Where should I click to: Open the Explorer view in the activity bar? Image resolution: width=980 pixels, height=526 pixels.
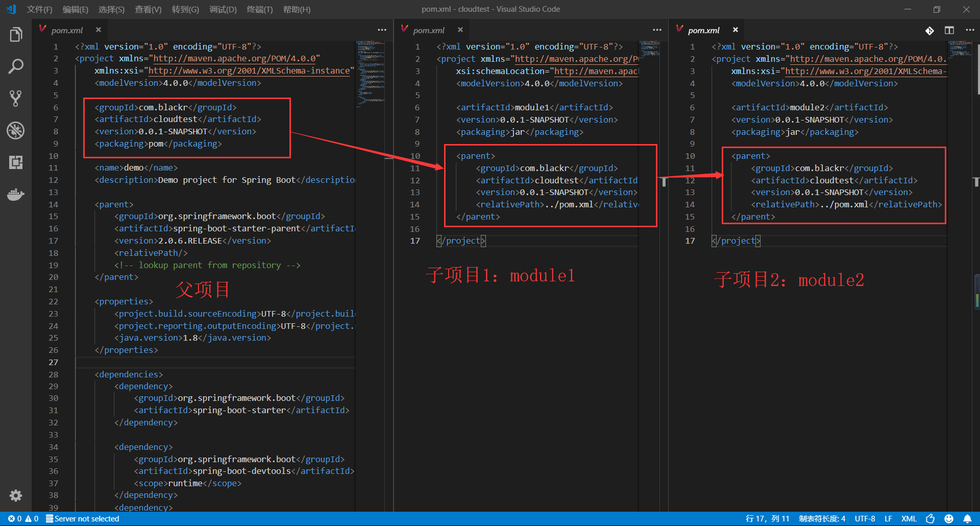[x=15, y=34]
